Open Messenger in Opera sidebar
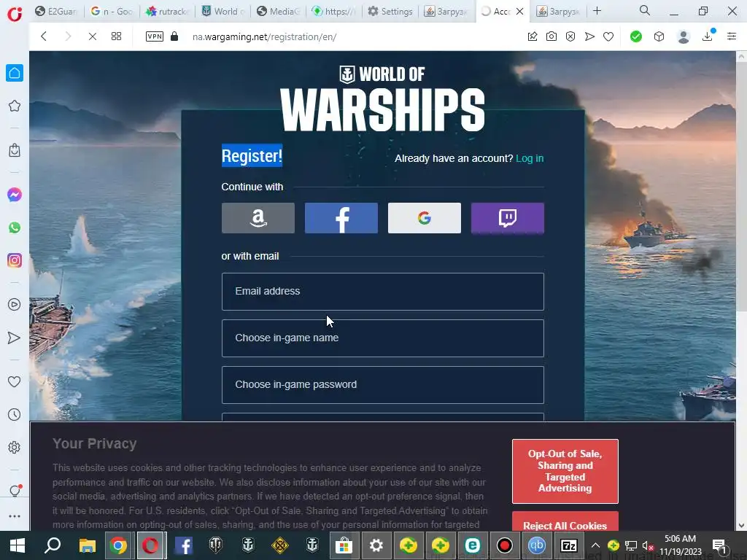Viewport: 747px width, 560px height. (x=15, y=195)
